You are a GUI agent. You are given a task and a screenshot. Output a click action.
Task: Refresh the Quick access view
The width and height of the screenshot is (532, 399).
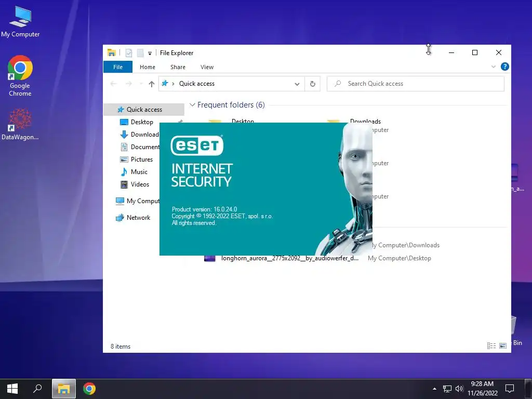pyautogui.click(x=312, y=84)
